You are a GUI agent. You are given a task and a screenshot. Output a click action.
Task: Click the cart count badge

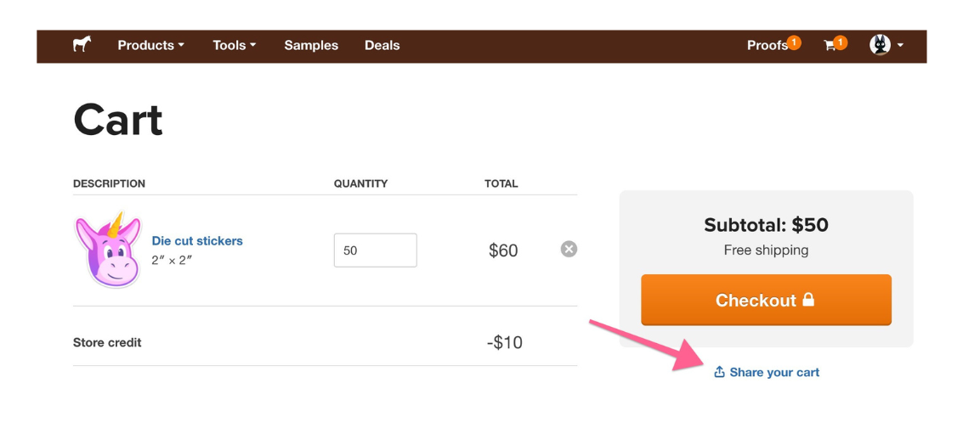point(841,42)
